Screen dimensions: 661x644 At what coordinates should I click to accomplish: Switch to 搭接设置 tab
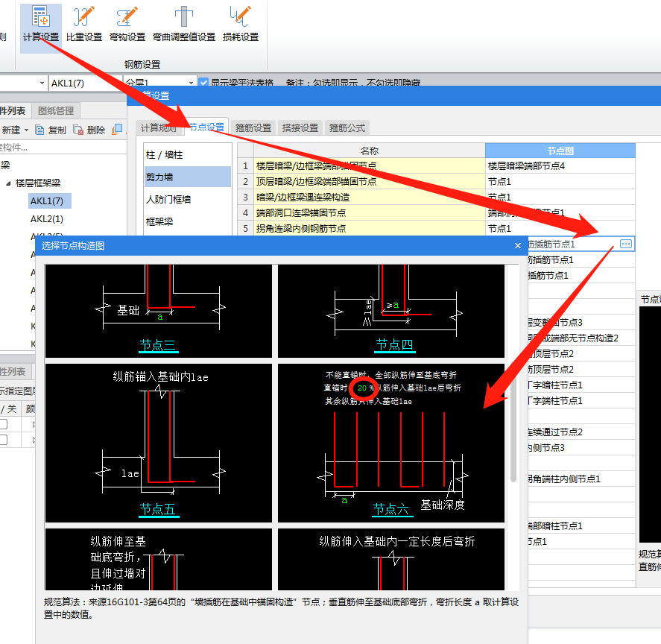tap(300, 127)
